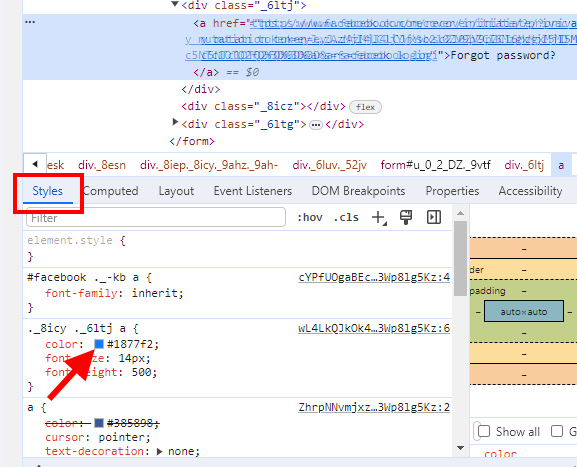This screenshot has width=577, height=467.
Task: Click 'Forgot password?' text in the DOM
Action: (x=503, y=56)
